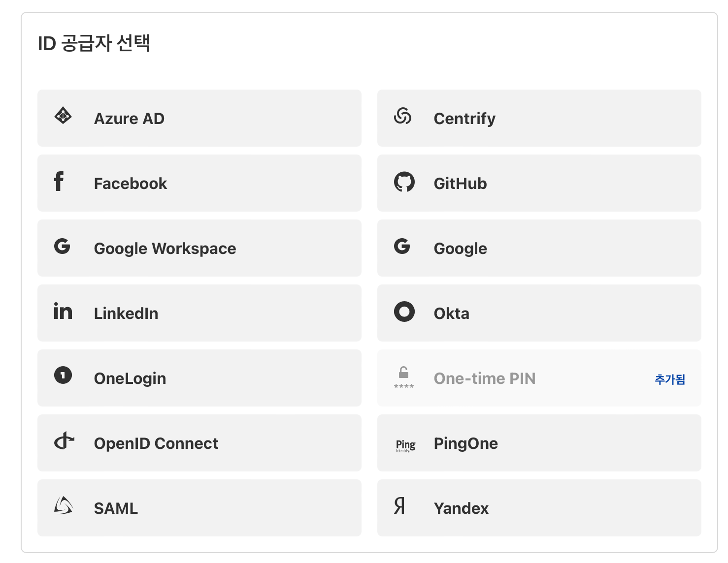The height and width of the screenshot is (563, 728).
Task: Select Google Workspace as identity provider
Action: click(x=165, y=249)
